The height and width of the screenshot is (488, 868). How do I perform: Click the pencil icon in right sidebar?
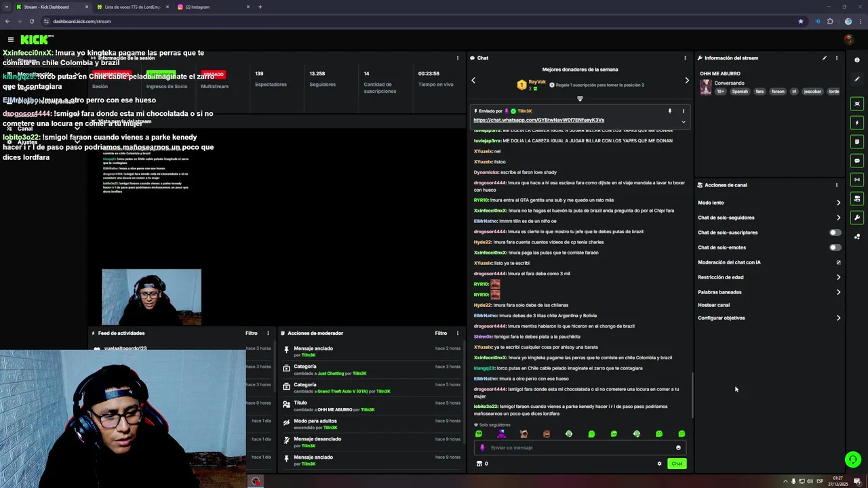pos(857,79)
